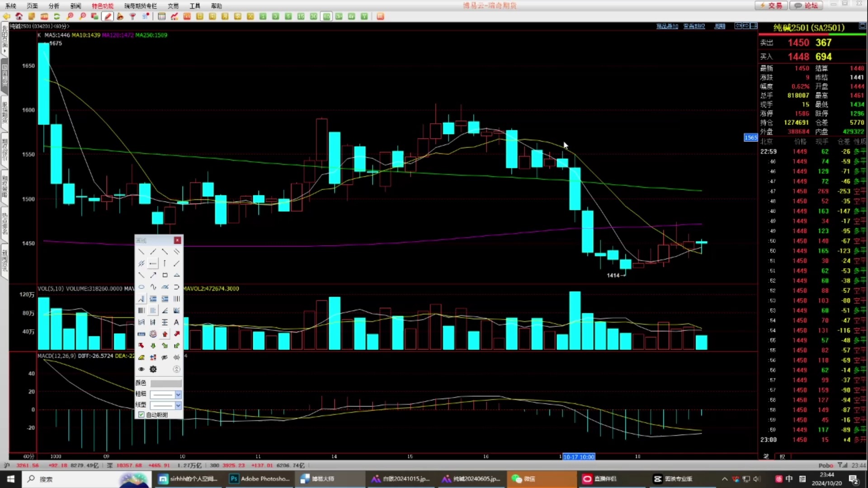Toggle the auto-snap checkbox 自动吸附
This screenshot has width=868, height=488.
tap(142, 414)
